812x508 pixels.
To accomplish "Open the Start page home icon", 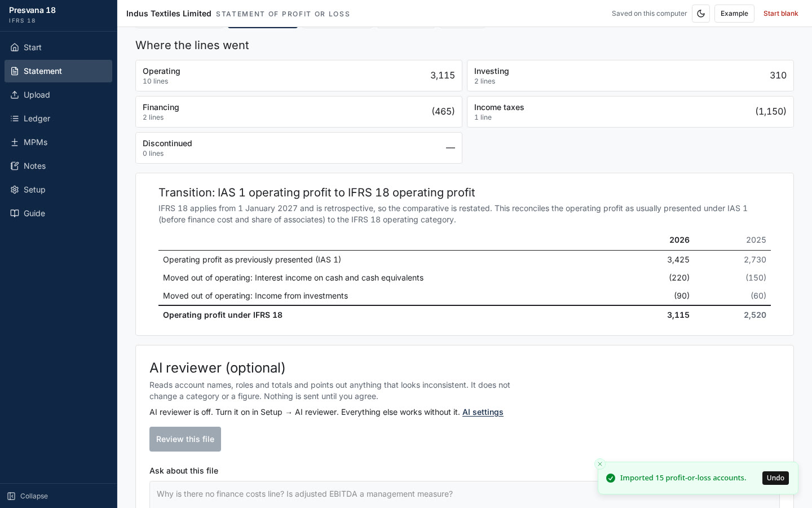I will point(15,47).
